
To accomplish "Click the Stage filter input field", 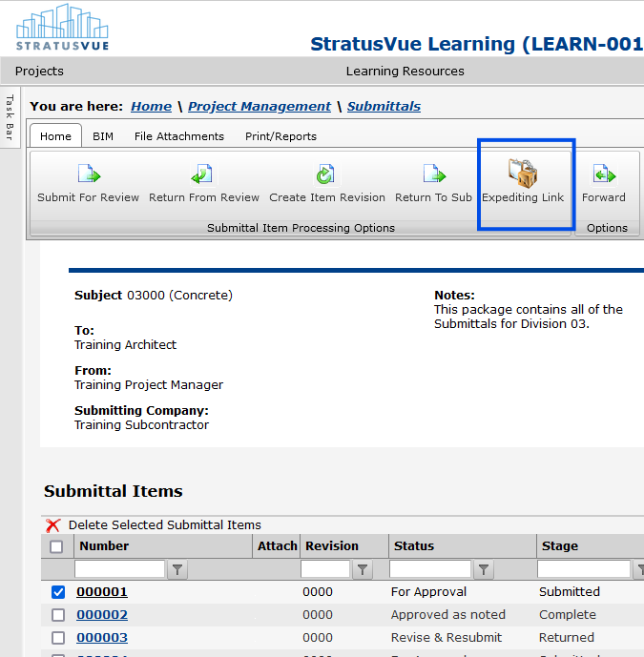I will [x=584, y=569].
